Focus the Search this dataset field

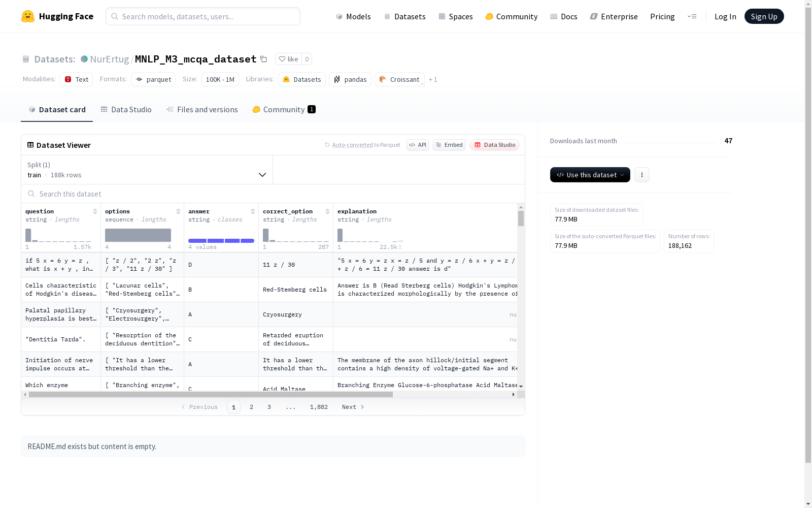pos(273,194)
